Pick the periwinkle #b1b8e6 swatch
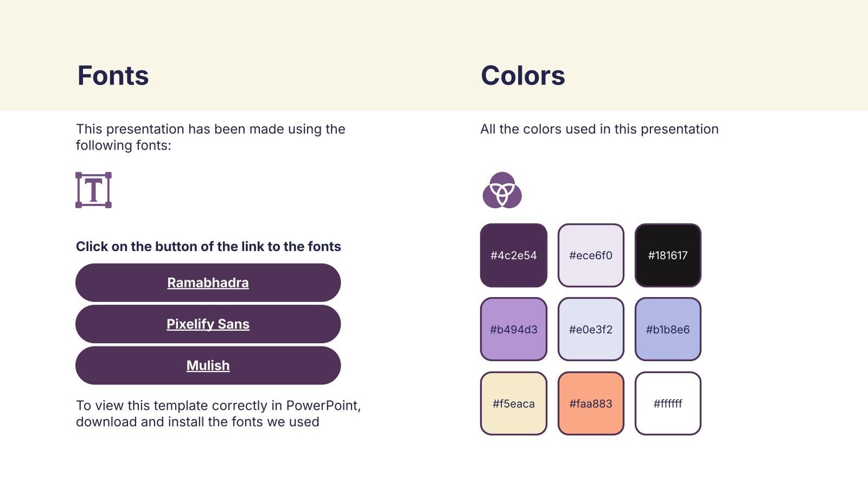Image resolution: width=868 pixels, height=488 pixels. point(668,329)
